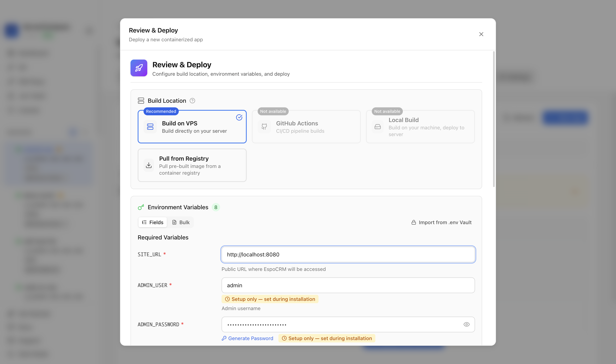Click the Setup only badge under ADMIN_USER
Viewport: 616px width, 364px height.
[270, 299]
